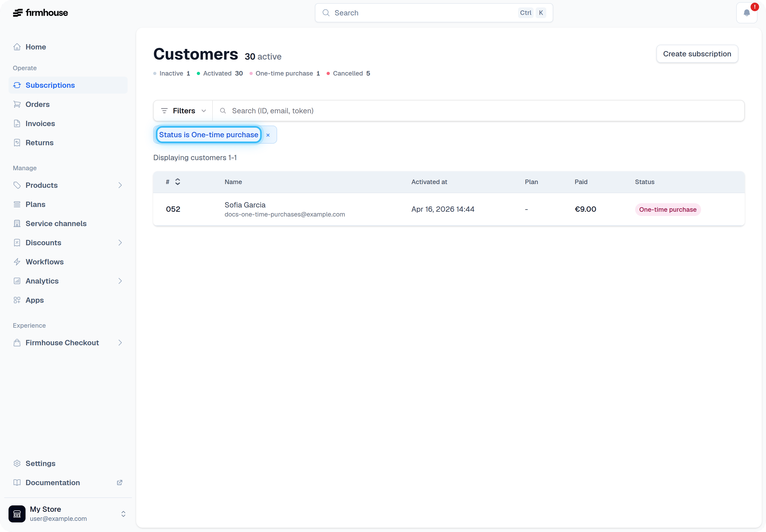Open customer Sofia Garcia
This screenshot has width=766, height=532.
(x=245, y=205)
